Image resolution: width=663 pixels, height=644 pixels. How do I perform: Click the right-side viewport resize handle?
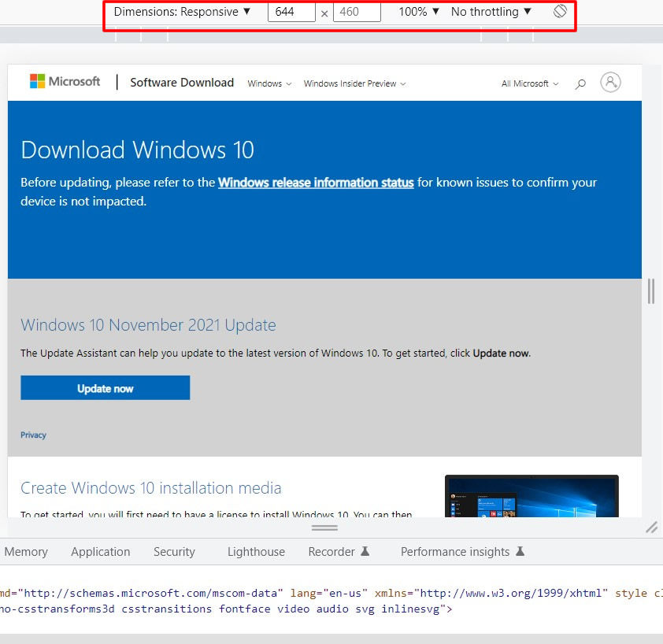click(x=650, y=291)
